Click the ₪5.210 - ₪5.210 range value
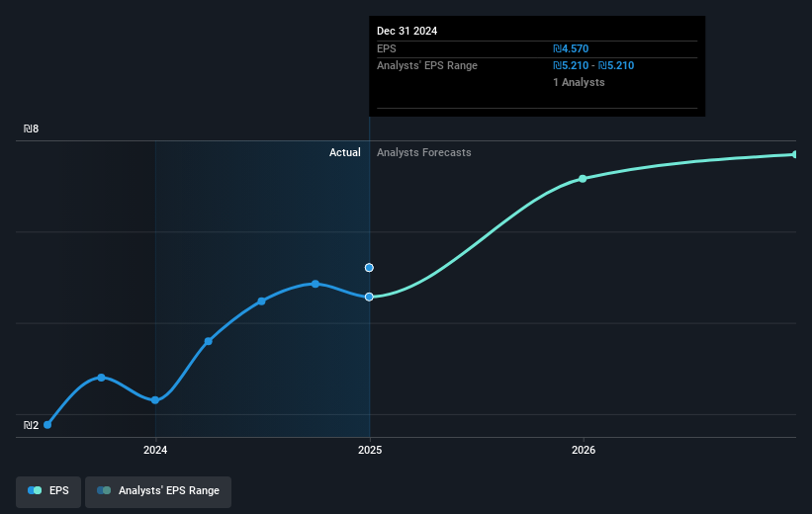 [x=593, y=66]
